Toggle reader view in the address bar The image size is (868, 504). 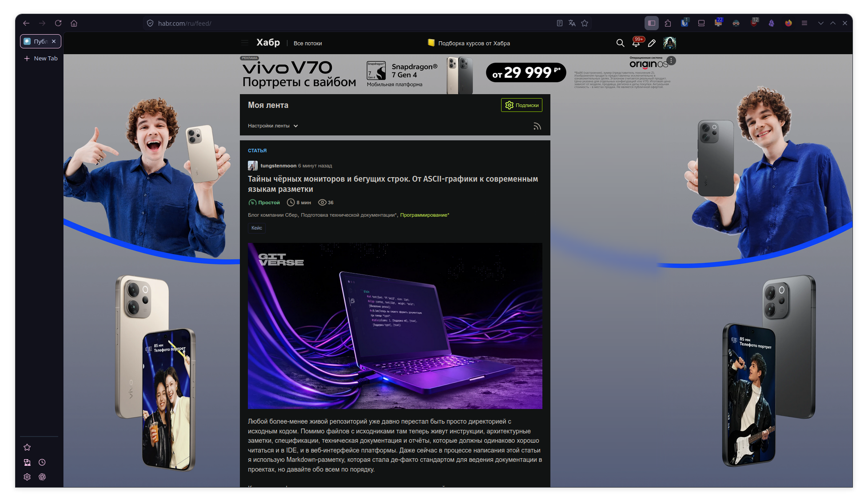560,23
